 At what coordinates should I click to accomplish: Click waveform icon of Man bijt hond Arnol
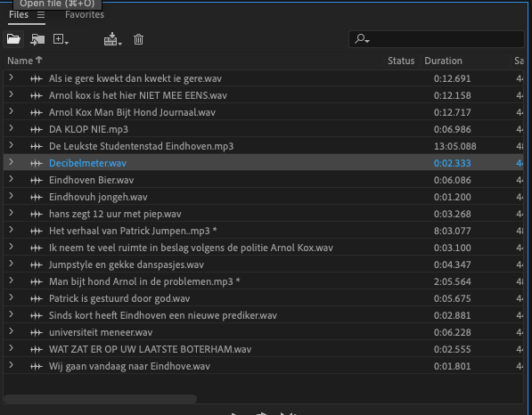[x=37, y=282]
